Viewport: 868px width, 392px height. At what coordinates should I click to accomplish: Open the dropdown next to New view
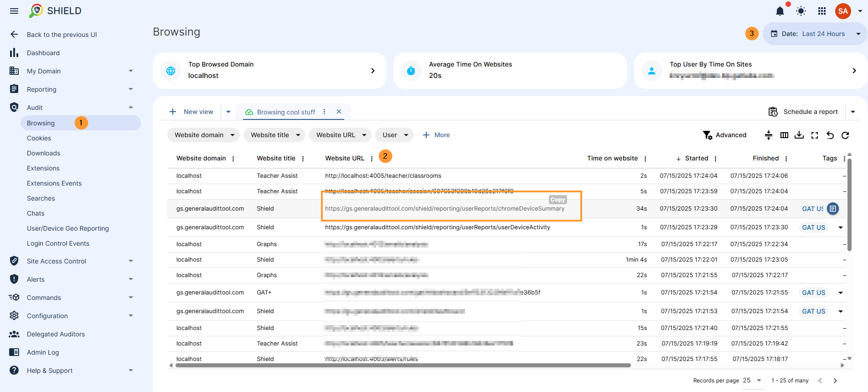(228, 112)
